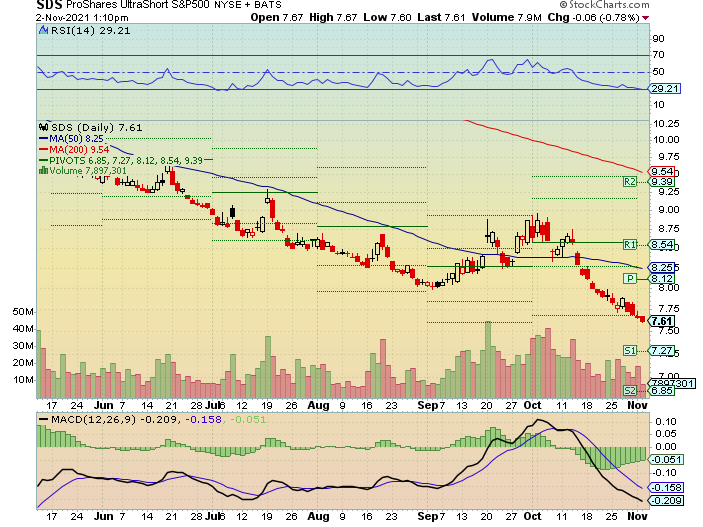Image resolution: width=703 pixels, height=527 pixels.
Task: Click Sep on the MACD panel date axis
Action: (x=428, y=516)
